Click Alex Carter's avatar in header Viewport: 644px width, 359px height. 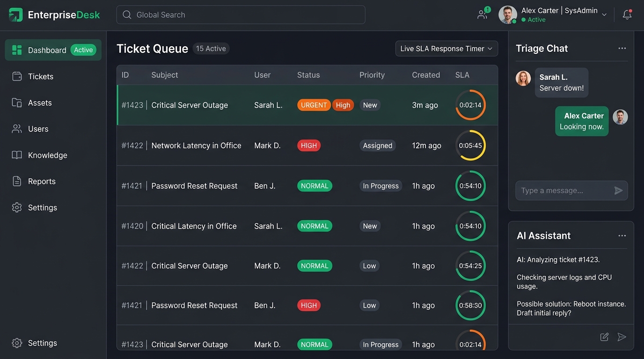pyautogui.click(x=507, y=14)
